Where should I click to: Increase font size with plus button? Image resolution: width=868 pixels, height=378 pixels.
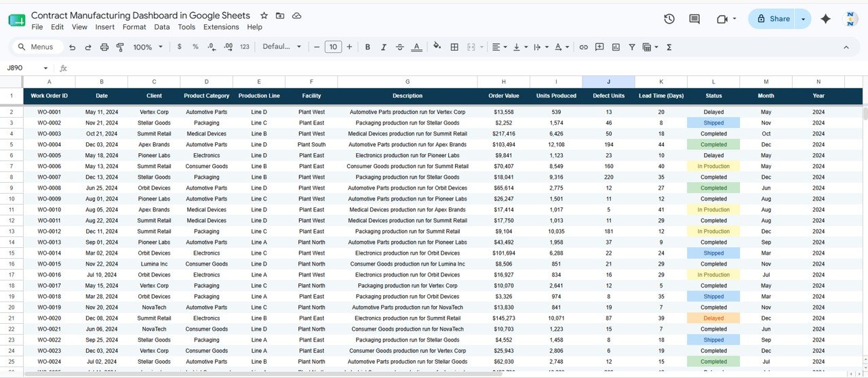pyautogui.click(x=349, y=47)
